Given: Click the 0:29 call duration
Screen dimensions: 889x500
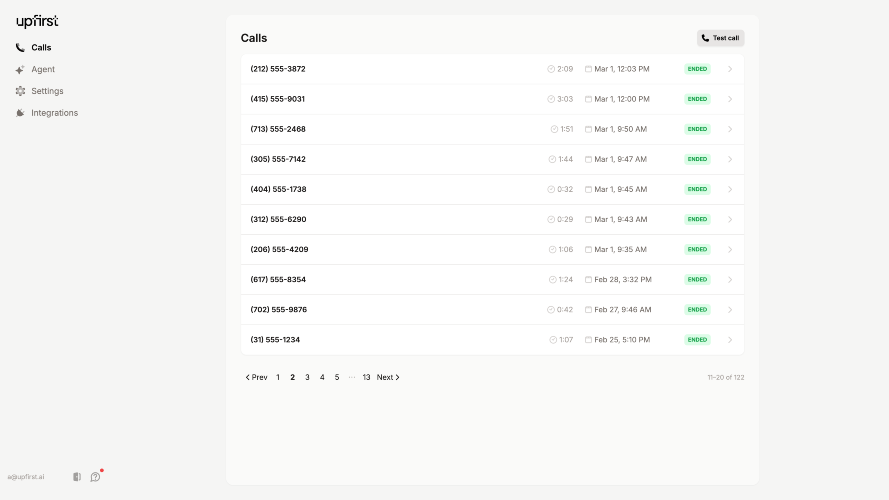Looking at the screenshot, I should click(x=565, y=219).
